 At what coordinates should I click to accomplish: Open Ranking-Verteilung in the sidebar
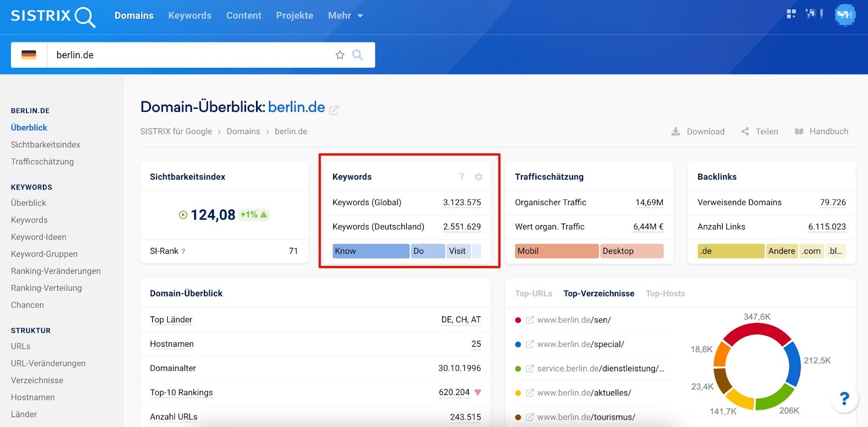coord(46,288)
